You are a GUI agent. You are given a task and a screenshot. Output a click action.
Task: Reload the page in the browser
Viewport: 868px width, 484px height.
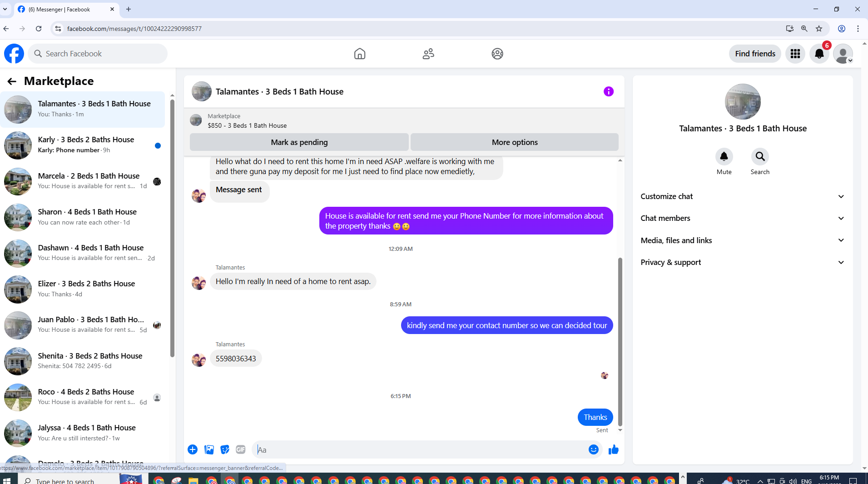pyautogui.click(x=39, y=29)
